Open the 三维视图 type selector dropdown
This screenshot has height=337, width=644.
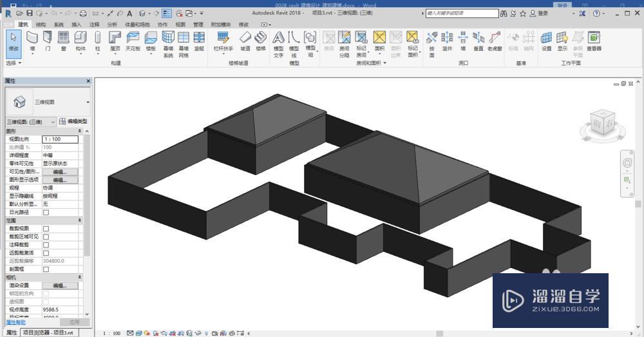88,102
